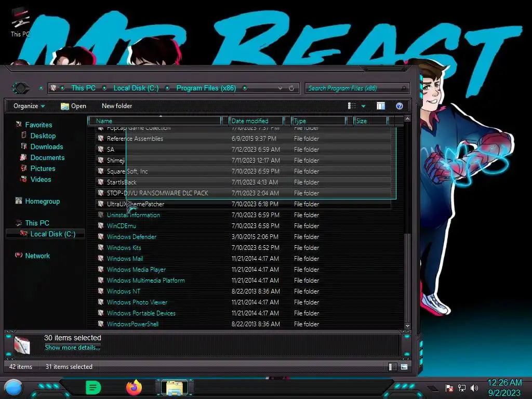Click the scroll down arrow of file list
The height and width of the screenshot is (399, 532).
coord(407,326)
